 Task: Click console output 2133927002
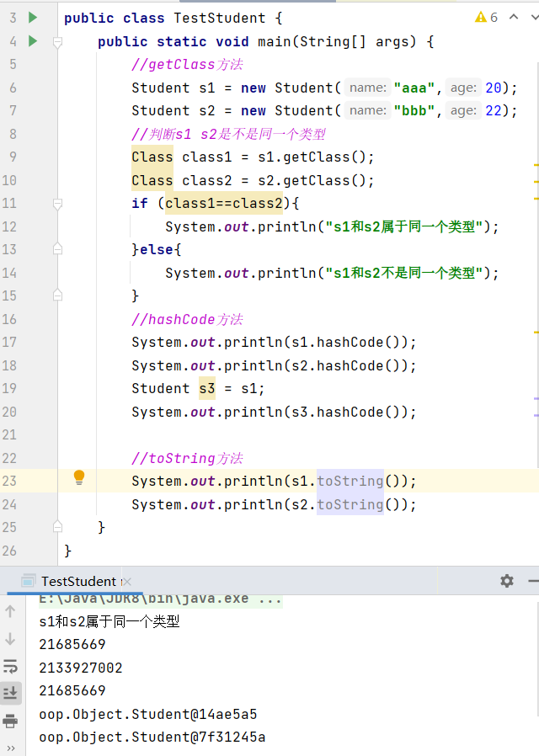(x=81, y=668)
